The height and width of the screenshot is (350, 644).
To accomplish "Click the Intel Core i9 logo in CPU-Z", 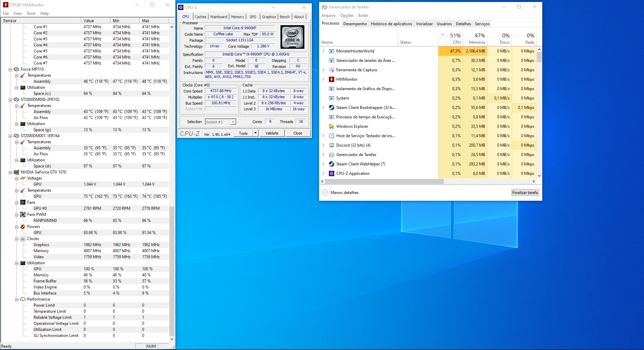I will (x=292, y=37).
